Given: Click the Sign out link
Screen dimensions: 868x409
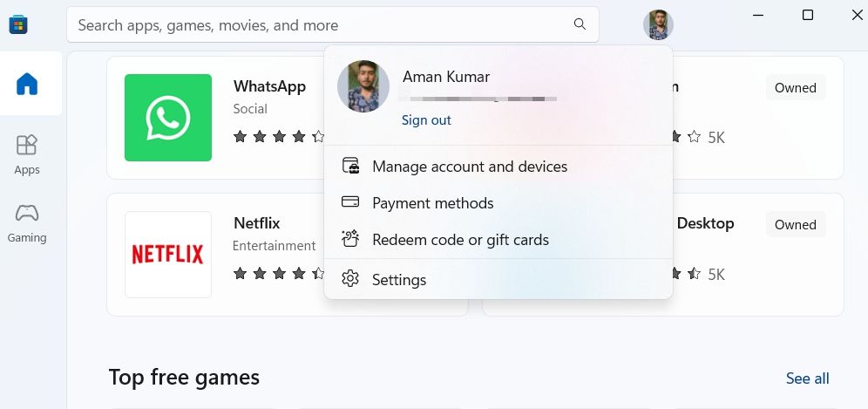Looking at the screenshot, I should click(x=426, y=120).
